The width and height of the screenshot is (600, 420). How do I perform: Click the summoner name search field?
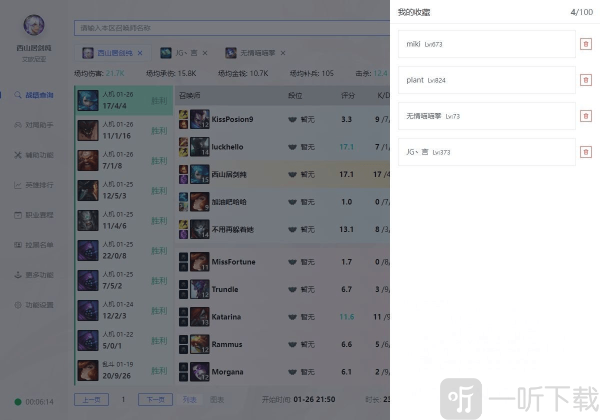coord(232,28)
